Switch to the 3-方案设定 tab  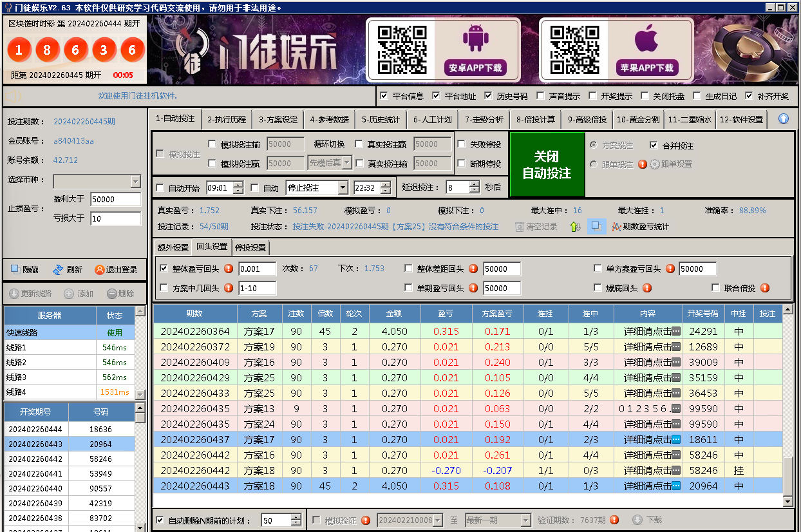(278, 119)
